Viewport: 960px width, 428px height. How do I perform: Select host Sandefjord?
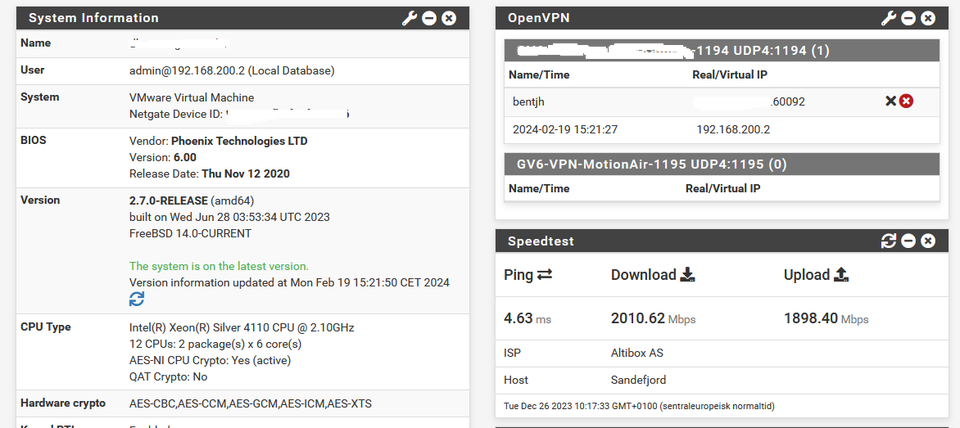tap(639, 380)
